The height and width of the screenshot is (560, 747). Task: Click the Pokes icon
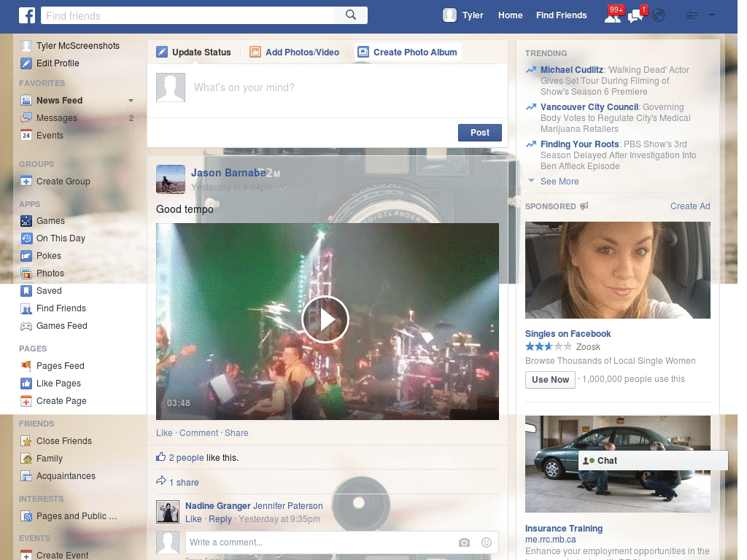tap(26, 256)
